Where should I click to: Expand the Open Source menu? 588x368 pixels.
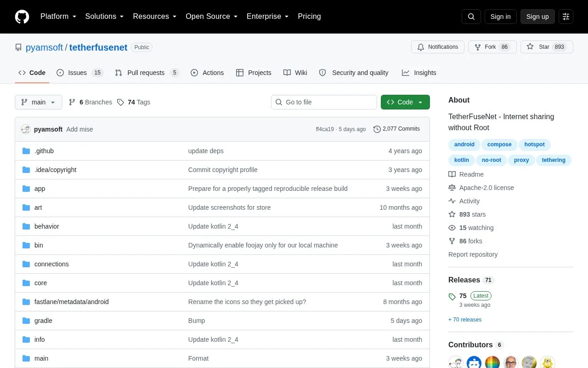point(212,17)
